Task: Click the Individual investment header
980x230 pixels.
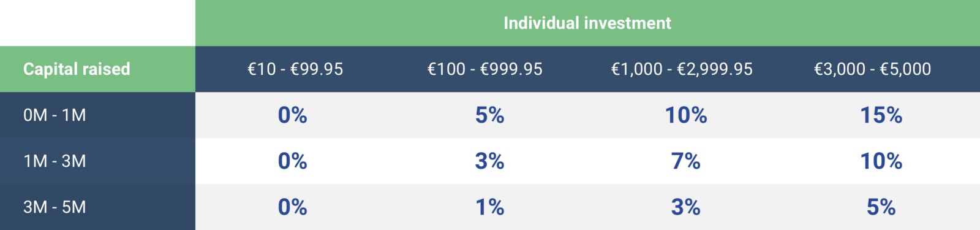Action: pyautogui.click(x=587, y=23)
